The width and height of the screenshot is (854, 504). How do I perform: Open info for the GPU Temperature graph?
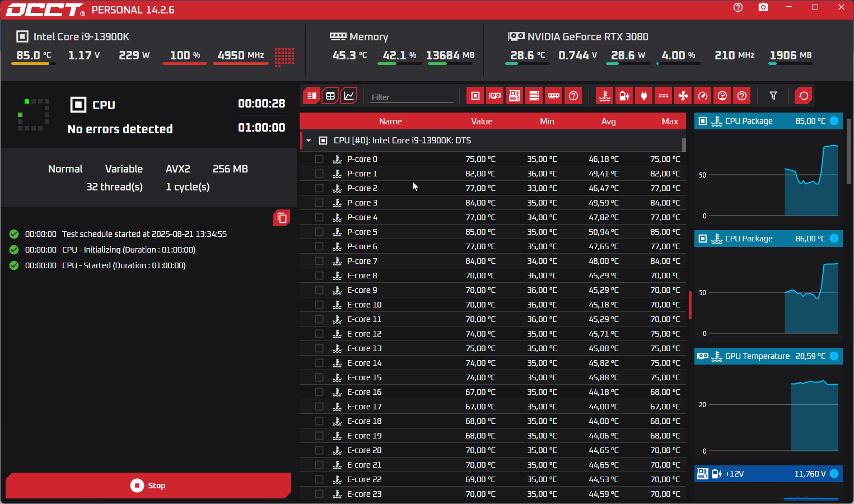(834, 356)
